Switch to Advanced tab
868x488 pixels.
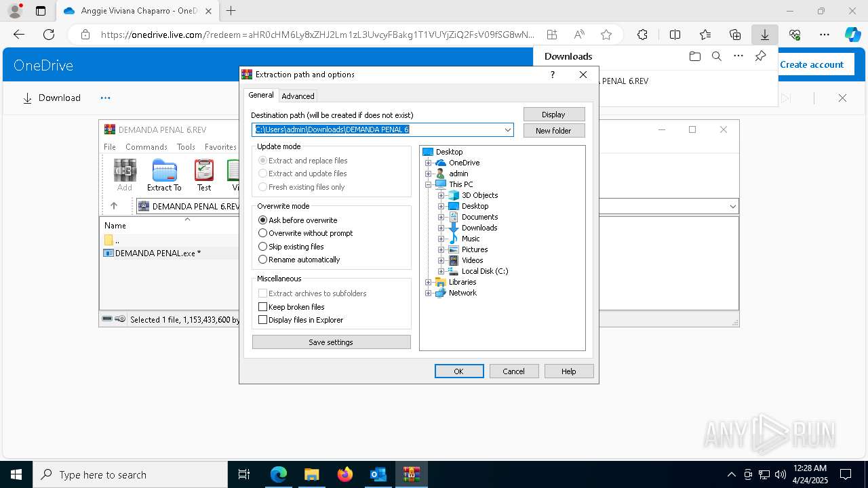(298, 96)
